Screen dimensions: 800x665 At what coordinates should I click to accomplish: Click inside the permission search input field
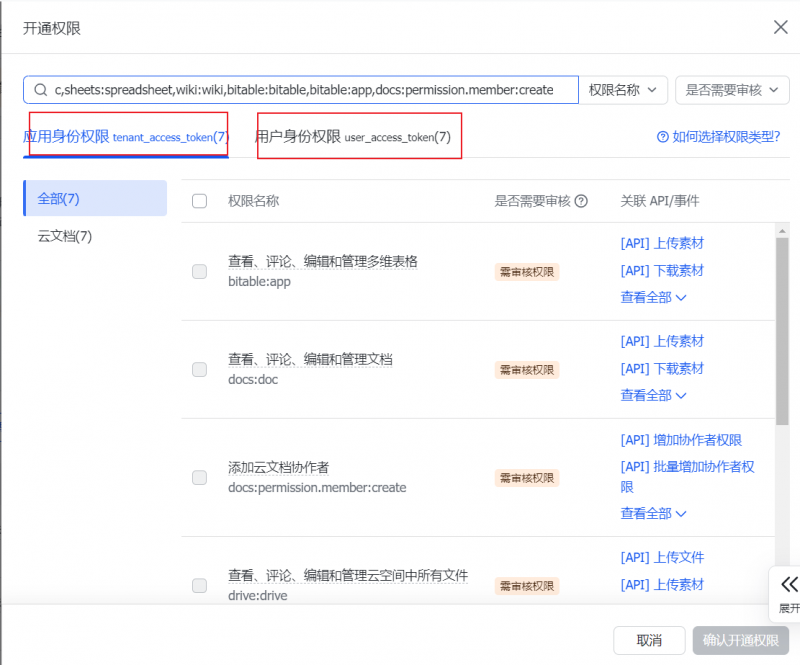(x=300, y=90)
